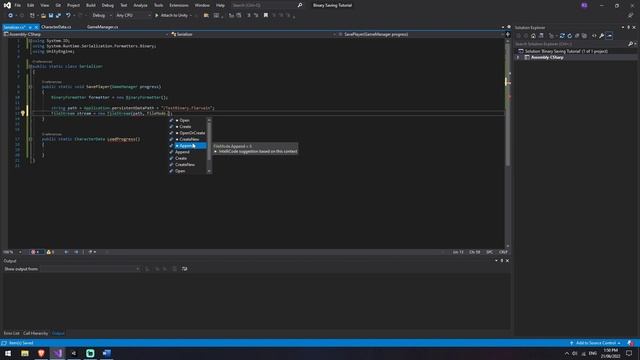
Task: Open the Edit menu
Action: pos(31,5)
